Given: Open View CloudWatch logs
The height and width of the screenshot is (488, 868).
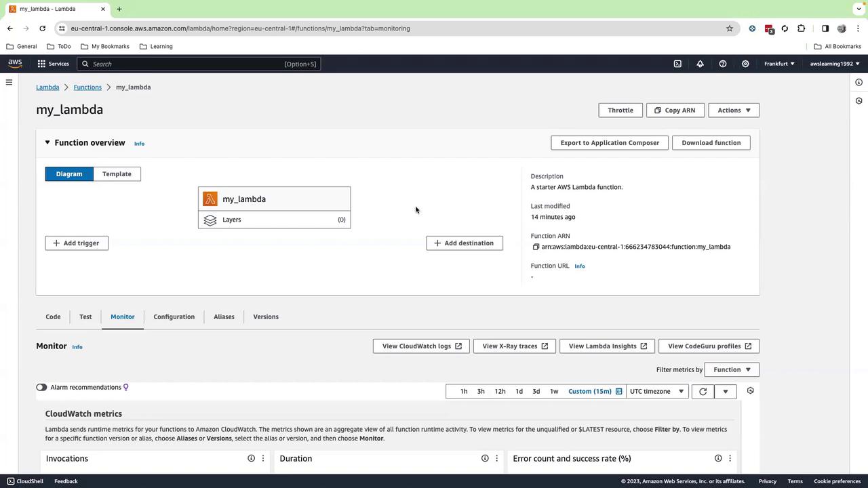Looking at the screenshot, I should (x=421, y=346).
